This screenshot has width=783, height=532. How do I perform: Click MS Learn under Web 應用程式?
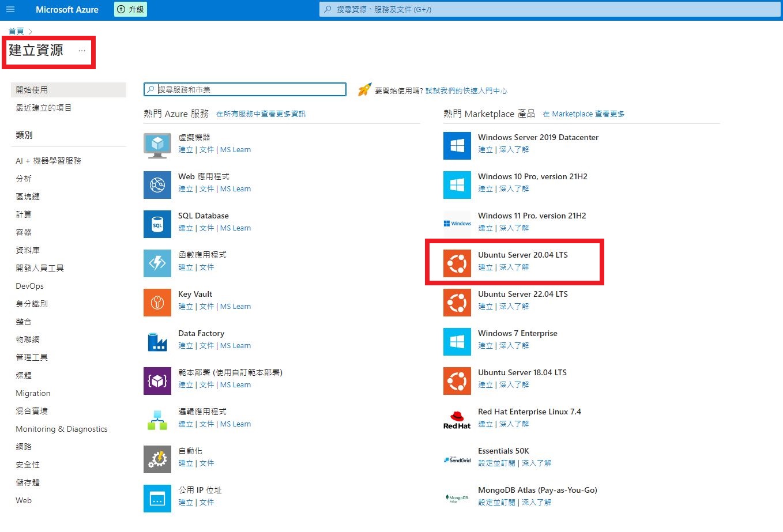tap(235, 189)
